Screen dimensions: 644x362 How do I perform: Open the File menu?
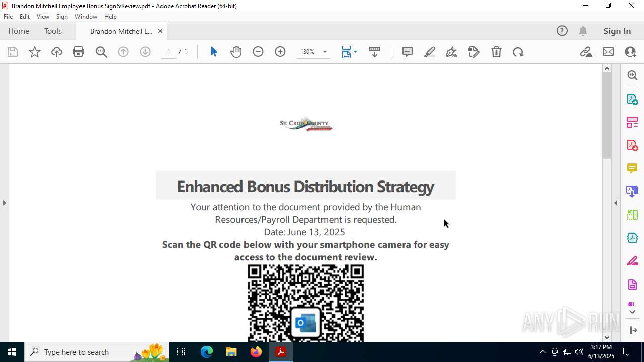[8, 17]
